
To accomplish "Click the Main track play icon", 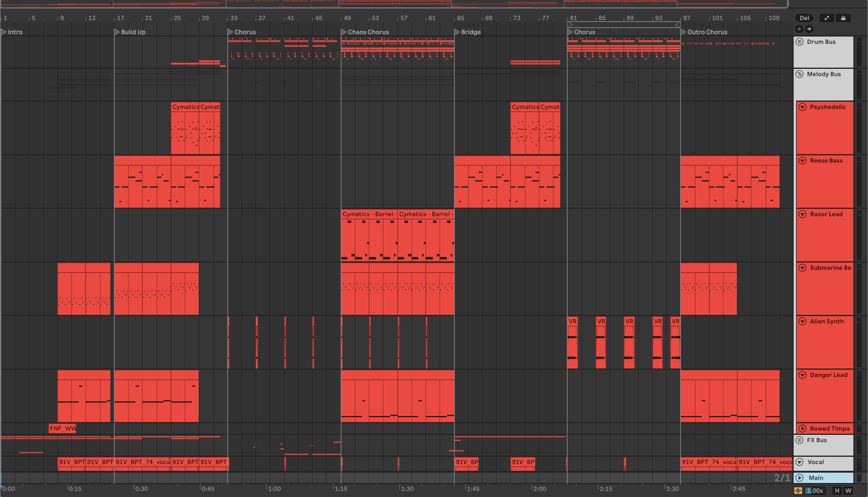I will 799,478.
